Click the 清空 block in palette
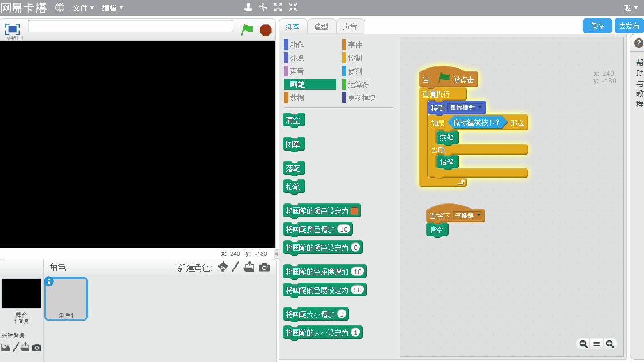The image size is (644, 362). click(x=294, y=120)
